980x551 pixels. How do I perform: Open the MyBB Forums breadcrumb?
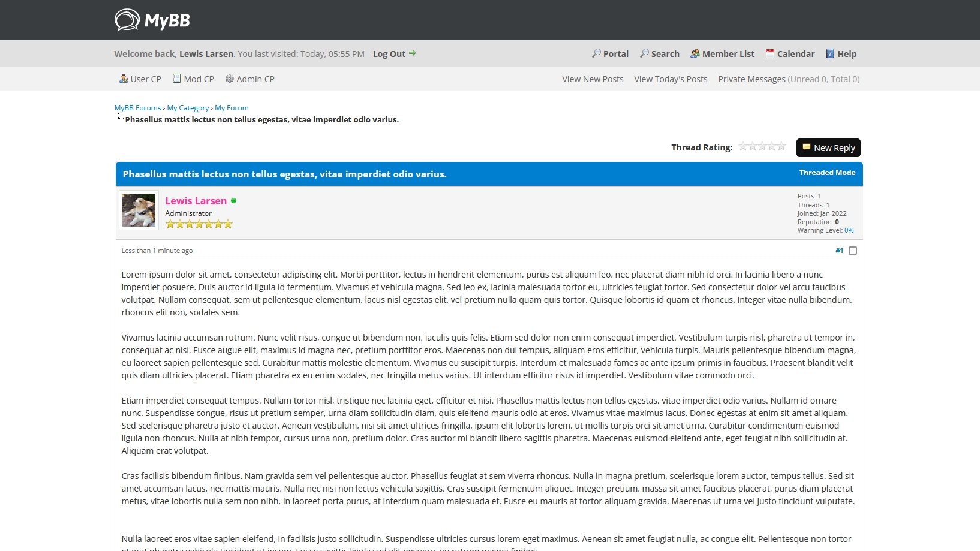click(x=137, y=108)
